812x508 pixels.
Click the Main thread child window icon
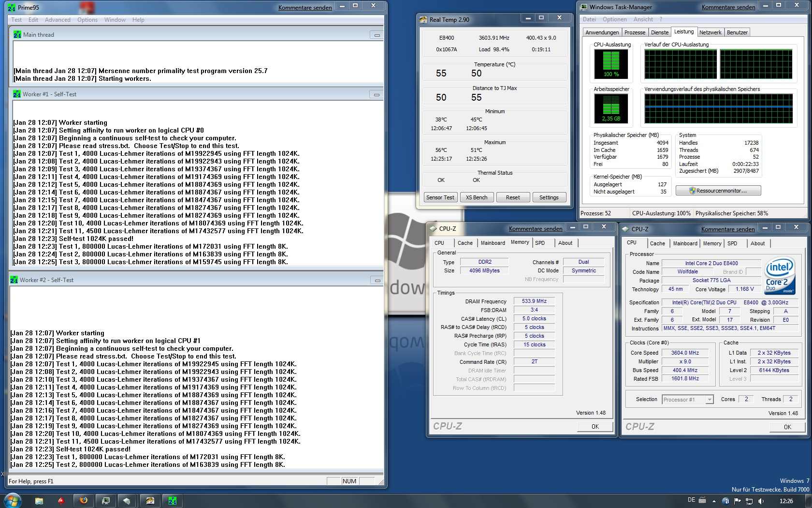pyautogui.click(x=17, y=34)
